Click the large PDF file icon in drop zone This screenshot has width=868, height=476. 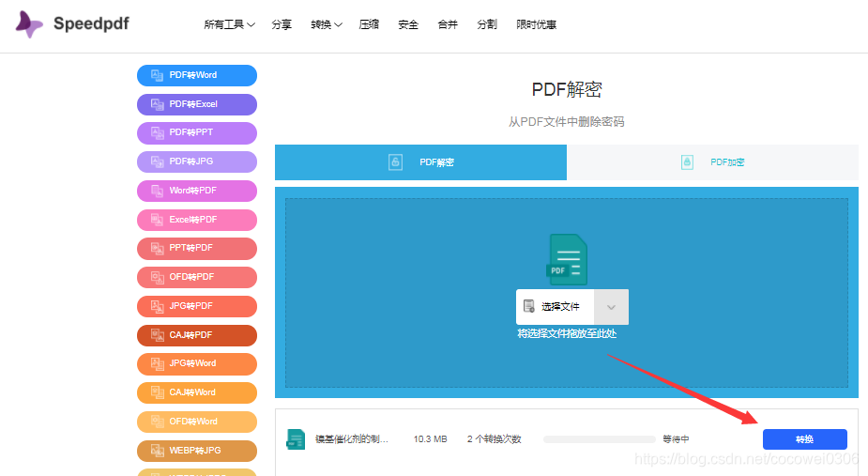click(567, 259)
